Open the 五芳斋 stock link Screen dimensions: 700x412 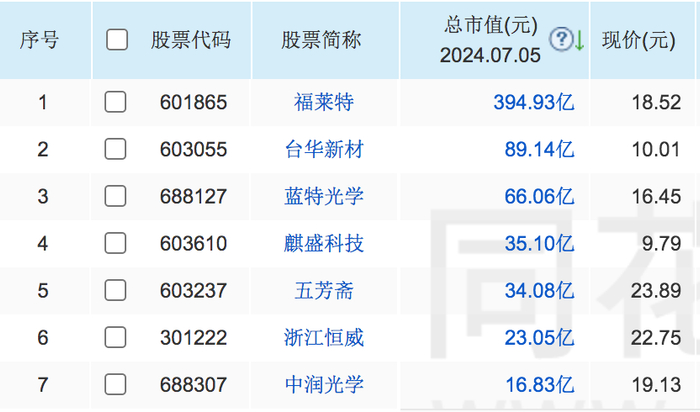tap(324, 291)
